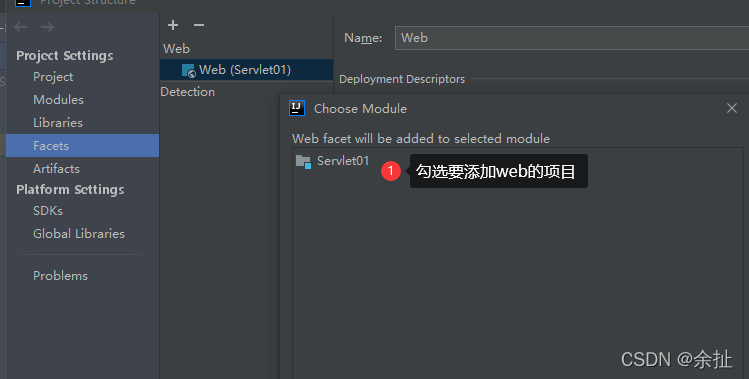The width and height of the screenshot is (749, 379).
Task: Click the IntelliJ icon in the Choose Module title bar
Action: [x=297, y=108]
